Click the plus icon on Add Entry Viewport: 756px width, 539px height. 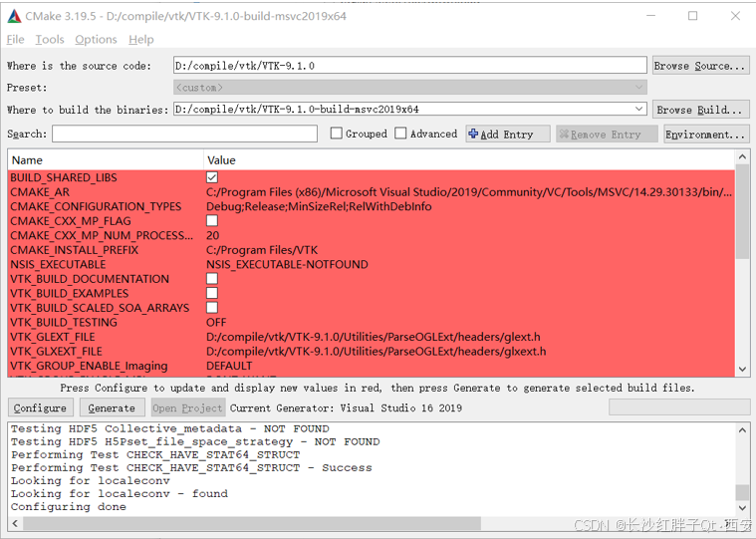click(473, 135)
